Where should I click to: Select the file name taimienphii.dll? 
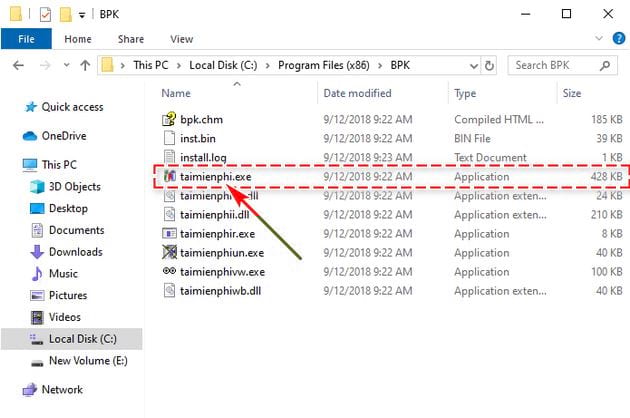click(215, 215)
